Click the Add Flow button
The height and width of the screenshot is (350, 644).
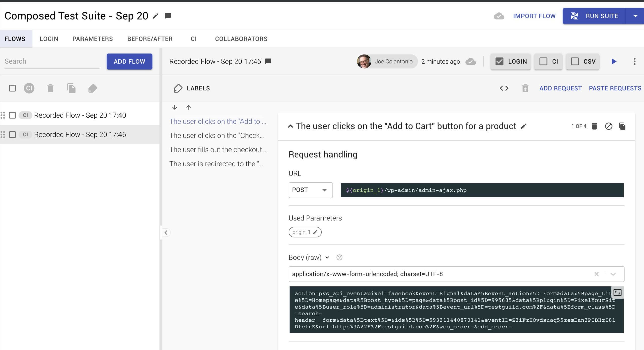[x=129, y=61]
